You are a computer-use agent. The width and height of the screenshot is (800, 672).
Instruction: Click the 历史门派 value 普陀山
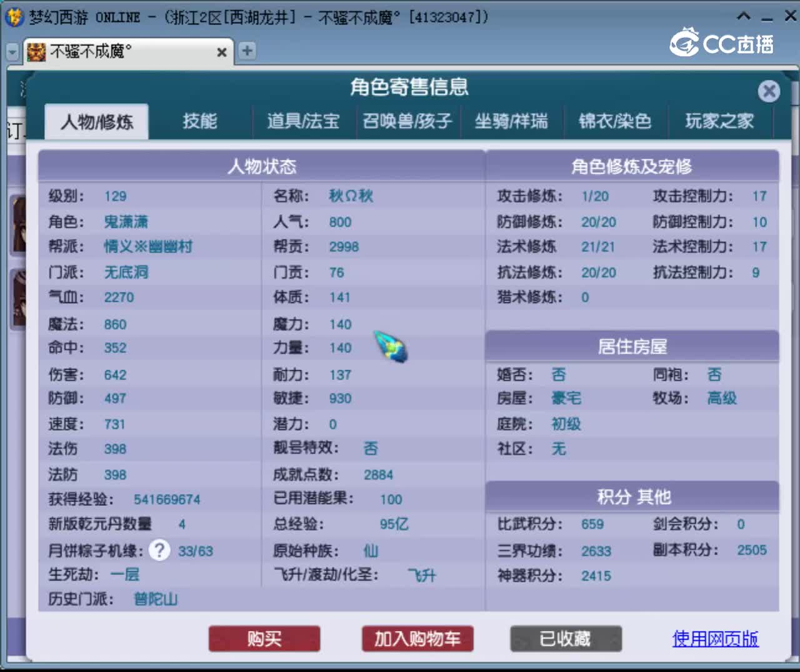pyautogui.click(x=156, y=600)
